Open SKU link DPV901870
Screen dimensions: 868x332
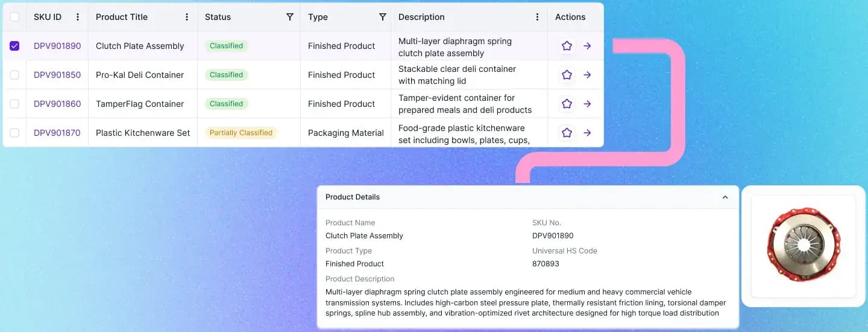pyautogui.click(x=57, y=133)
